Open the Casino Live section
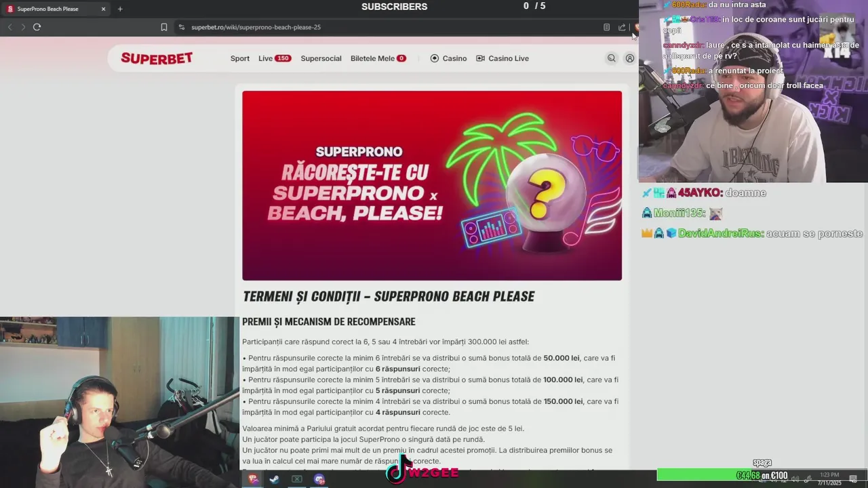This screenshot has width=868, height=488. [502, 58]
